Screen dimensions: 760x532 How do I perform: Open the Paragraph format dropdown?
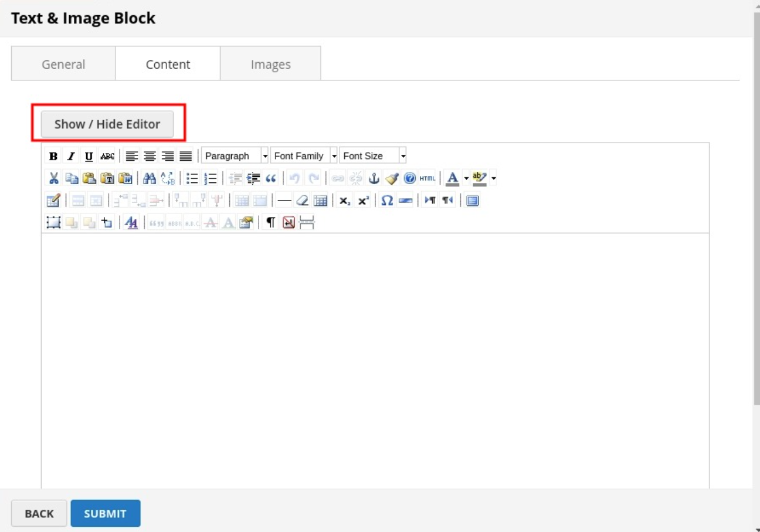(x=235, y=155)
